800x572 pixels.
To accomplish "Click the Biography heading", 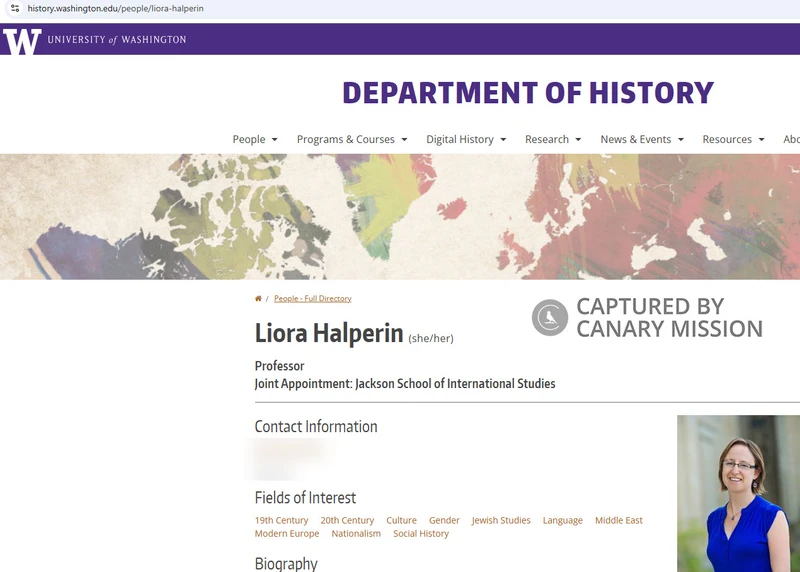I will 286,564.
